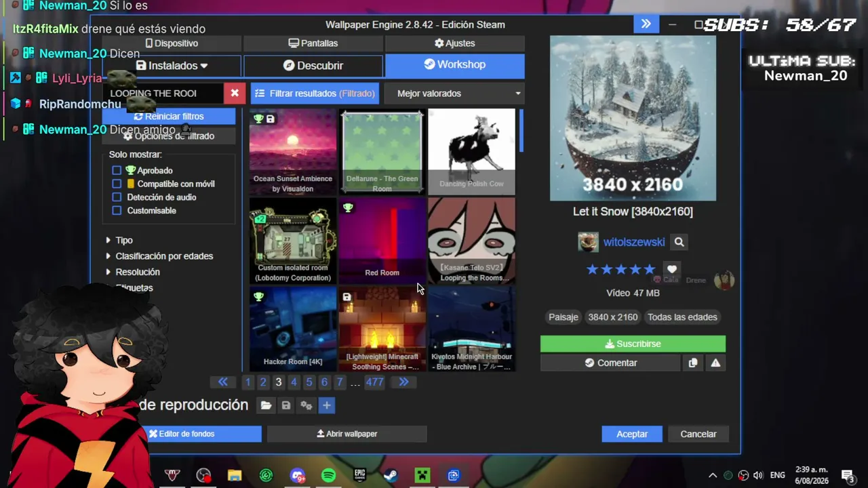Screen dimensions: 868x488
Task: Go to results page 4
Action: click(294, 382)
